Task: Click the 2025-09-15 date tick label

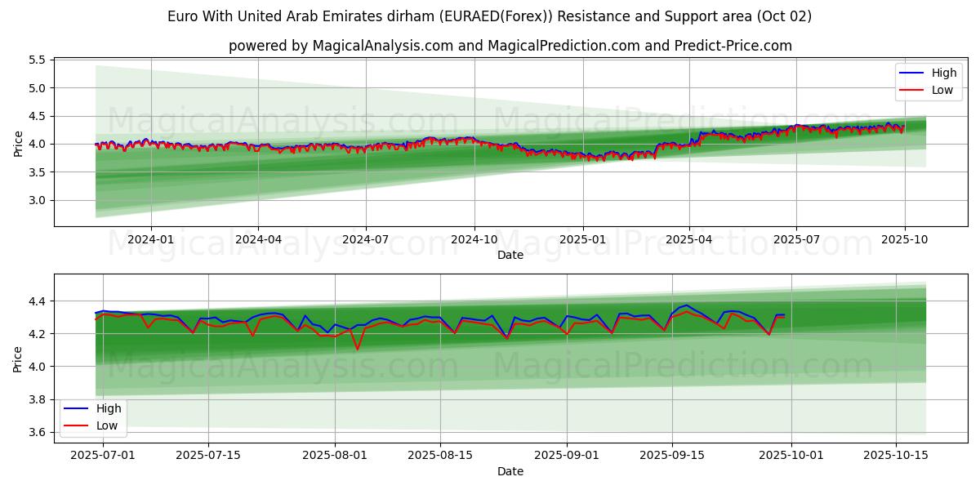Action: [672, 455]
